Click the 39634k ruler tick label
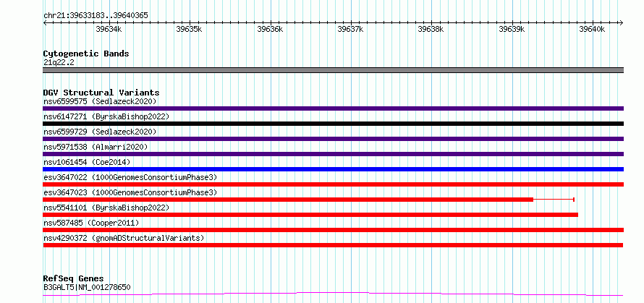The height and width of the screenshot is (303, 644). click(109, 29)
